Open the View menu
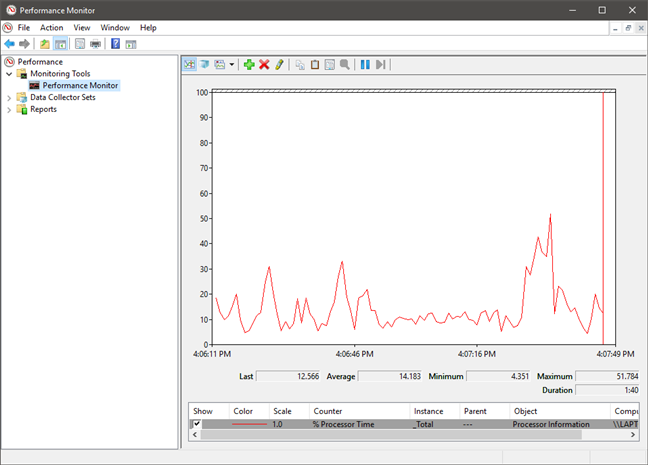 [82, 27]
